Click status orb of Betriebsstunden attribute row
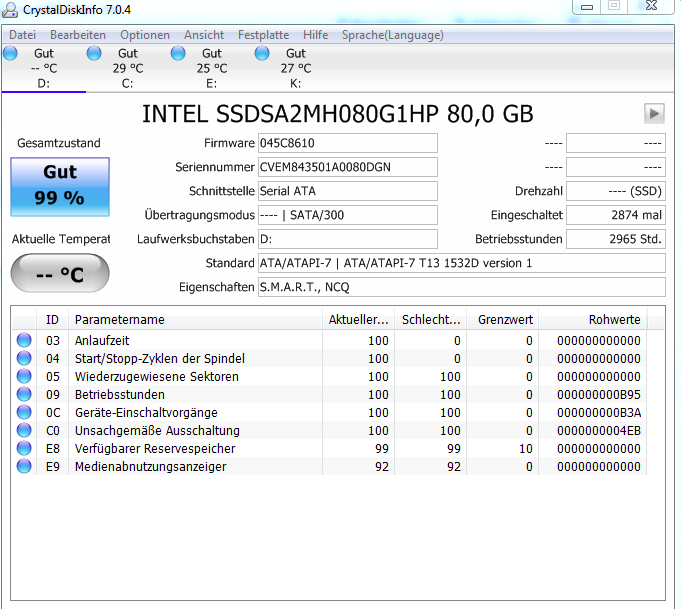 tap(24, 394)
